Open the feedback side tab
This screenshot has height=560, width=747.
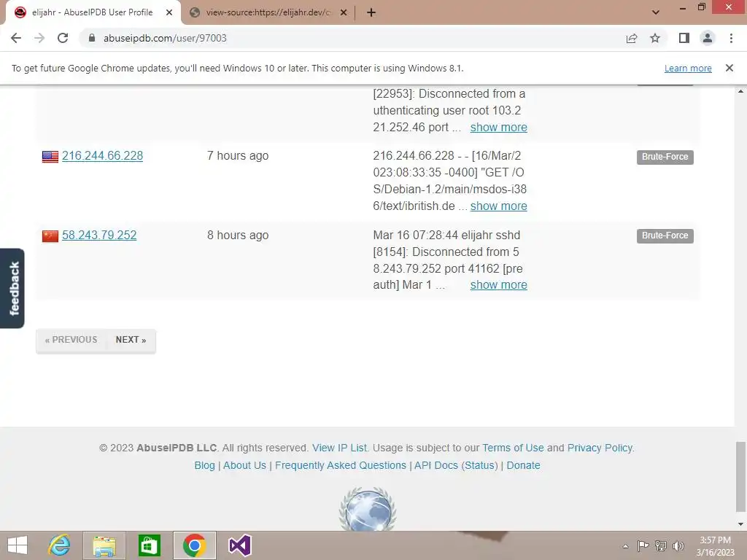12,289
